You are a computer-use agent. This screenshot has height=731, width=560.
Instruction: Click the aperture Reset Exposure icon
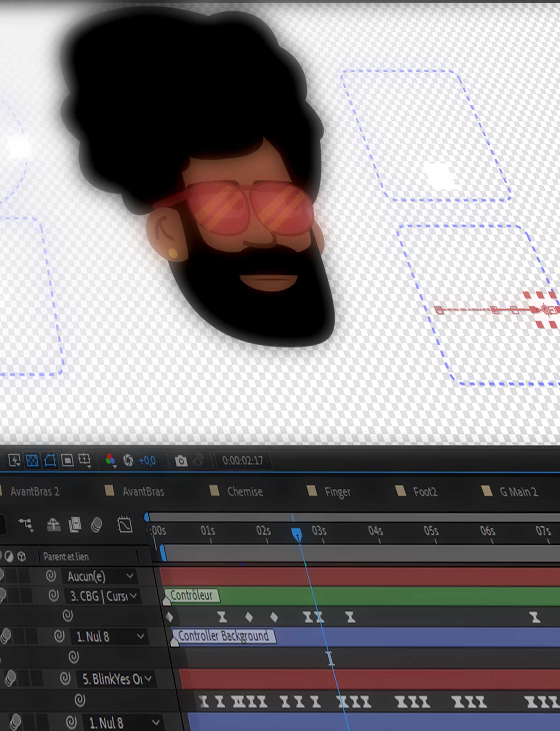tap(128, 461)
